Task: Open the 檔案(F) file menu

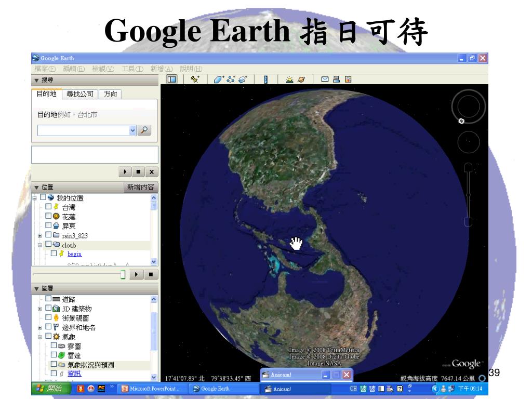Action: point(45,69)
